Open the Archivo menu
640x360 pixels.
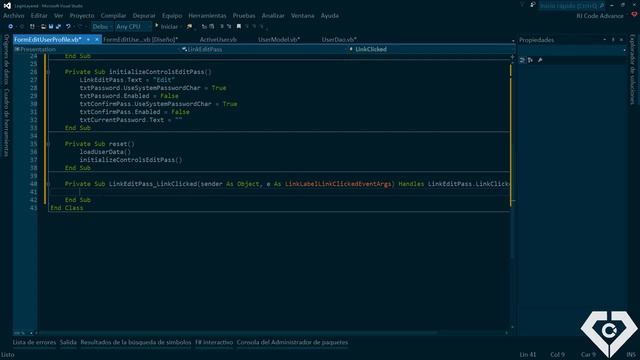(14, 16)
